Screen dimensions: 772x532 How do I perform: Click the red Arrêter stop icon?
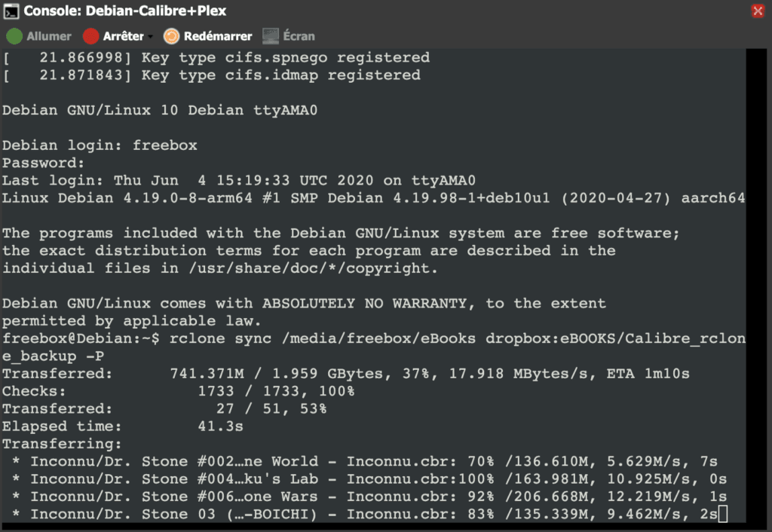tap(91, 36)
